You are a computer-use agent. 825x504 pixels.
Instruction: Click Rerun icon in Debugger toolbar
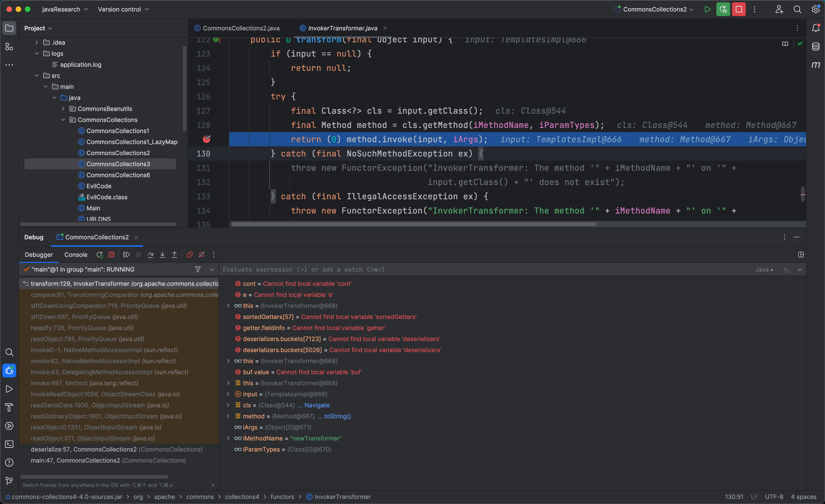99,255
